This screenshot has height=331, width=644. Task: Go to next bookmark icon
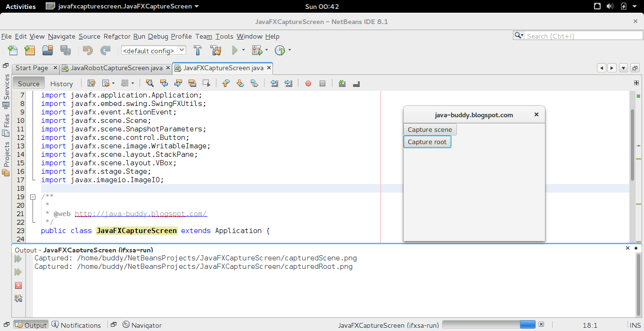coord(240,83)
